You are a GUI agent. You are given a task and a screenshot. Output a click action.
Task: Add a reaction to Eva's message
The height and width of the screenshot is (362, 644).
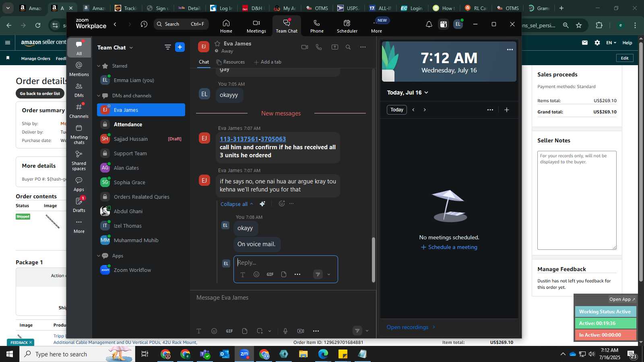point(282,204)
